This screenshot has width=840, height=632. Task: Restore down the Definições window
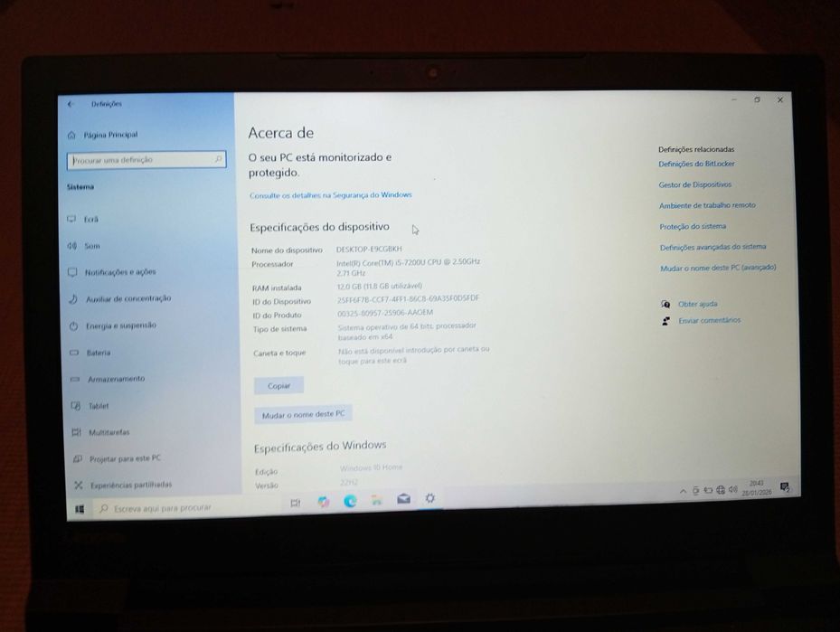click(757, 99)
